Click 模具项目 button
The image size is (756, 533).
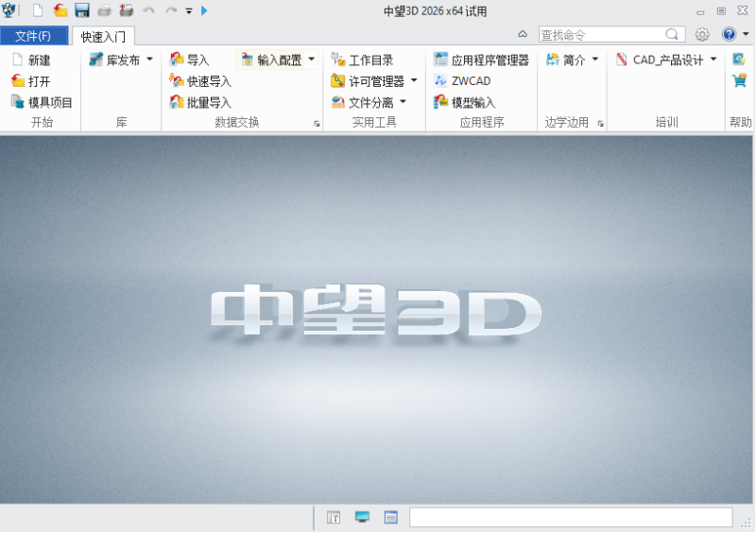pos(42,102)
